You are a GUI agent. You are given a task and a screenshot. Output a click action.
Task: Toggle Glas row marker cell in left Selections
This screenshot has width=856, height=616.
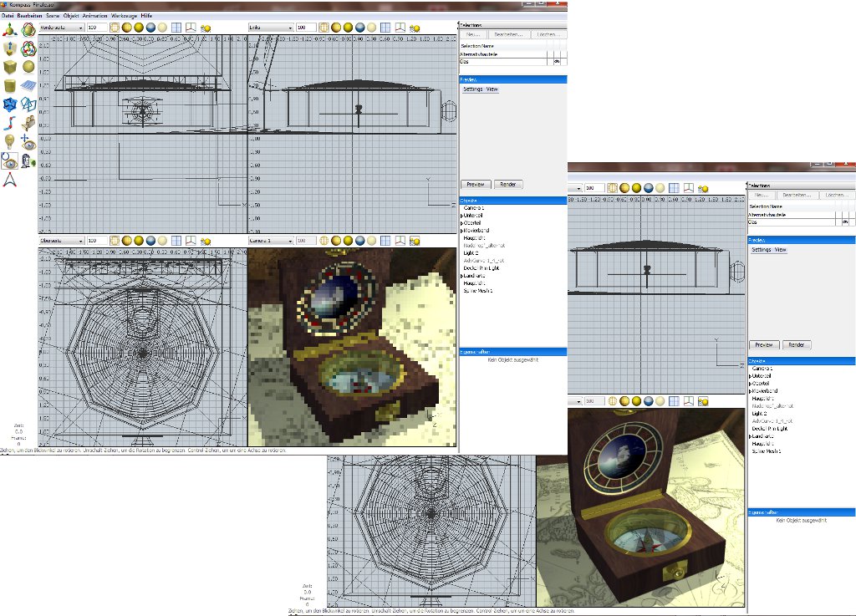(x=557, y=62)
